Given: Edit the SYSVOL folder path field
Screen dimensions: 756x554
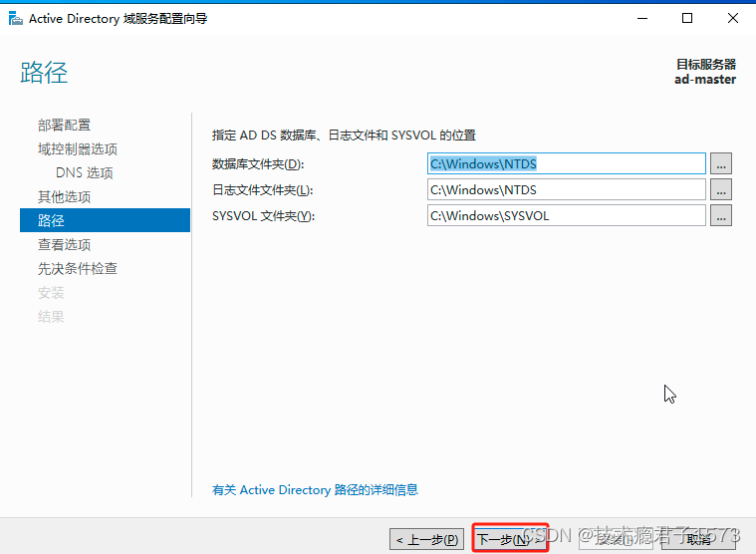Looking at the screenshot, I should (567, 216).
